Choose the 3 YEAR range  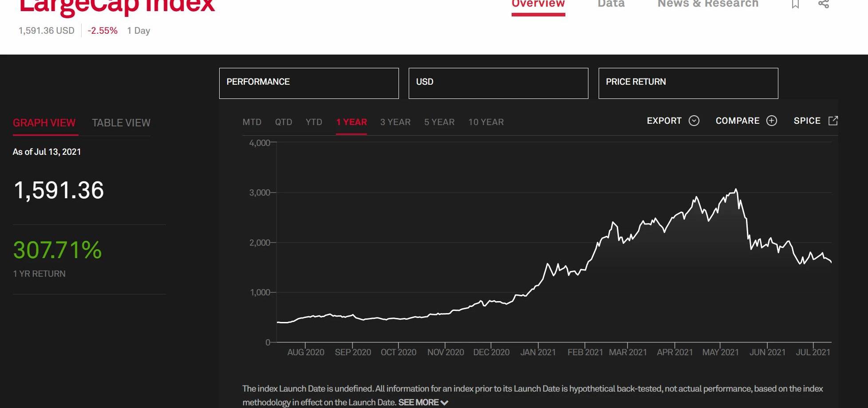[x=395, y=122]
